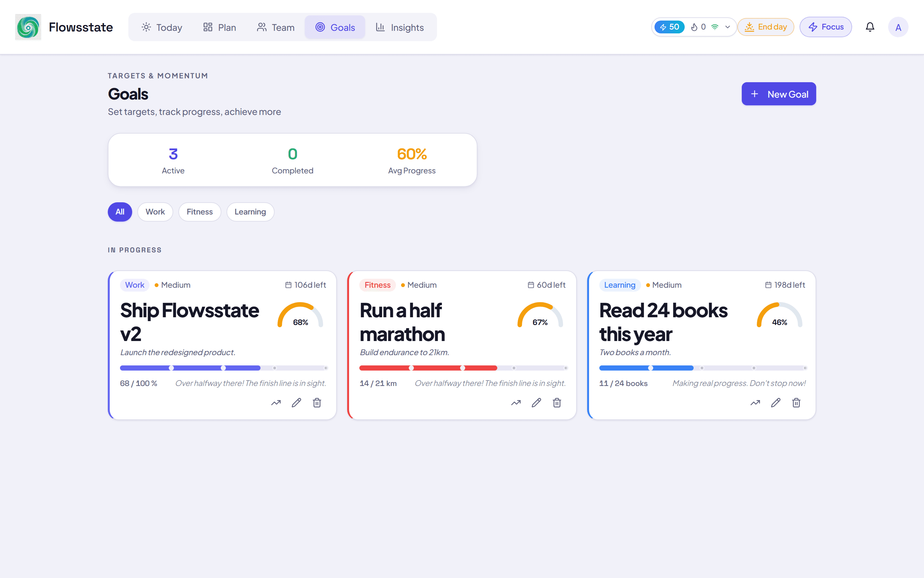Click the 11 / 24 books value
This screenshot has width=924, height=578.
[623, 383]
